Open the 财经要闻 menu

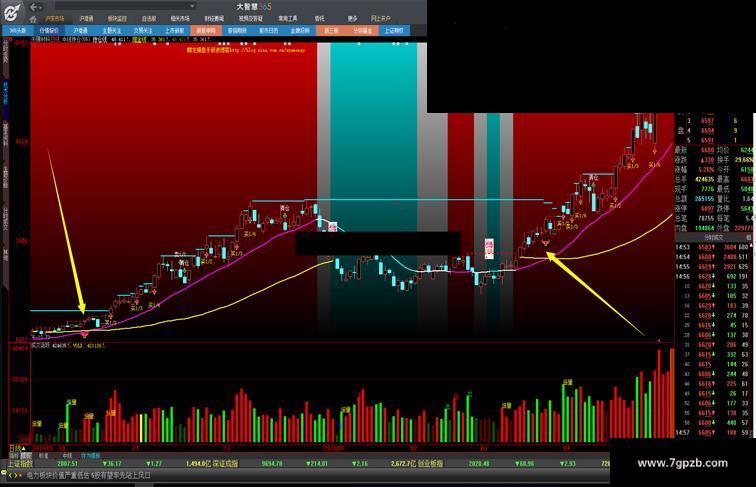tap(214, 18)
